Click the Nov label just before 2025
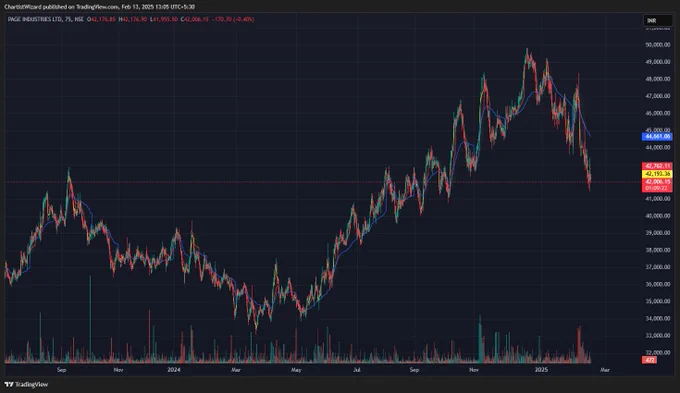Screen dimensions: 680x393 474,370
